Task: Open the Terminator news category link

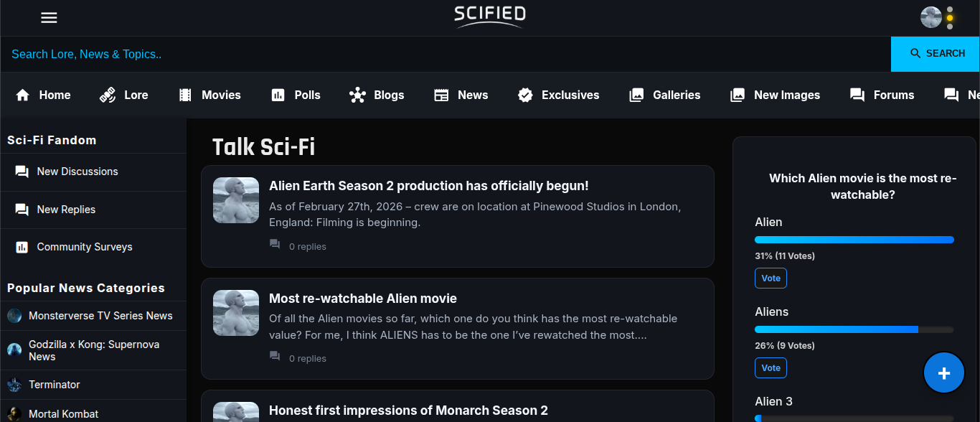Action: 54,385
